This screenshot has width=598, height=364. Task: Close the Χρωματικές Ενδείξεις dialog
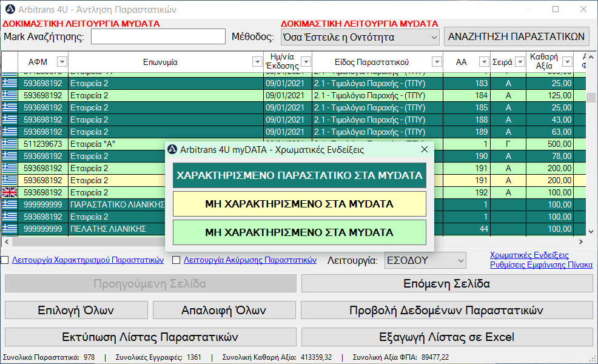[x=425, y=150]
